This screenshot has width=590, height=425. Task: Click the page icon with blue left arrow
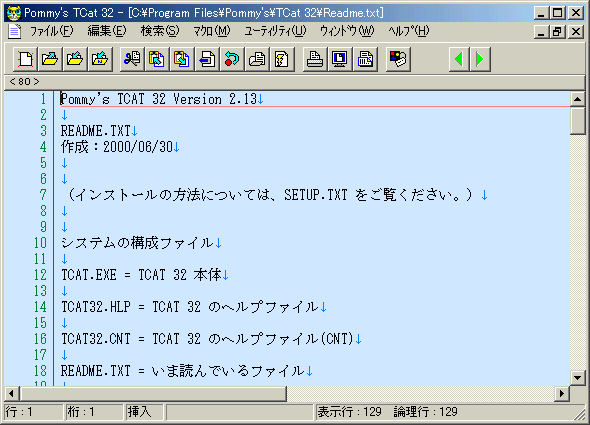(x=207, y=59)
